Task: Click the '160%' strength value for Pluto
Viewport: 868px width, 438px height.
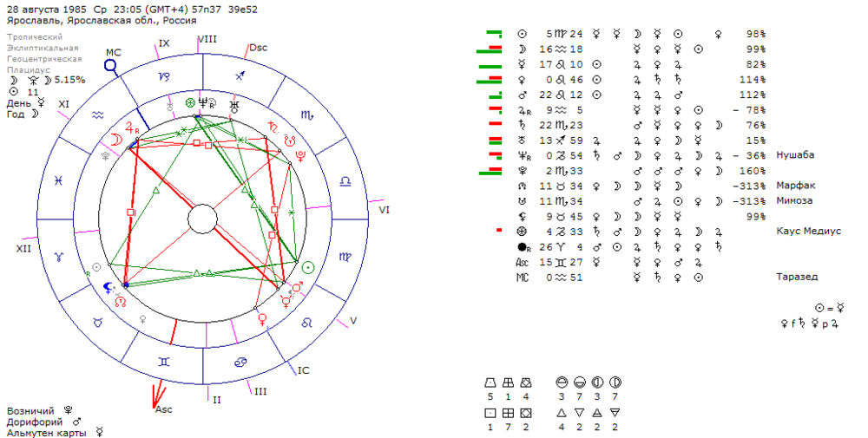Action: pos(753,171)
